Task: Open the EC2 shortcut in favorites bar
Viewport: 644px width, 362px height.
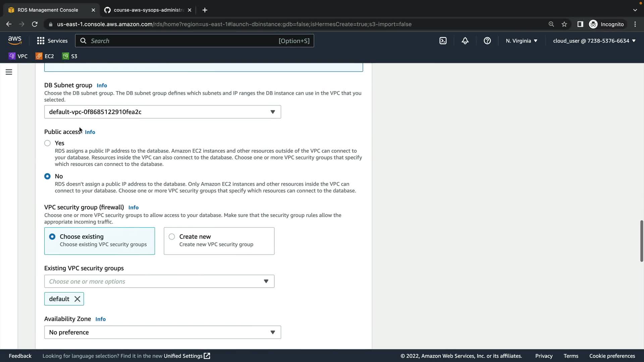Action: 45,56
